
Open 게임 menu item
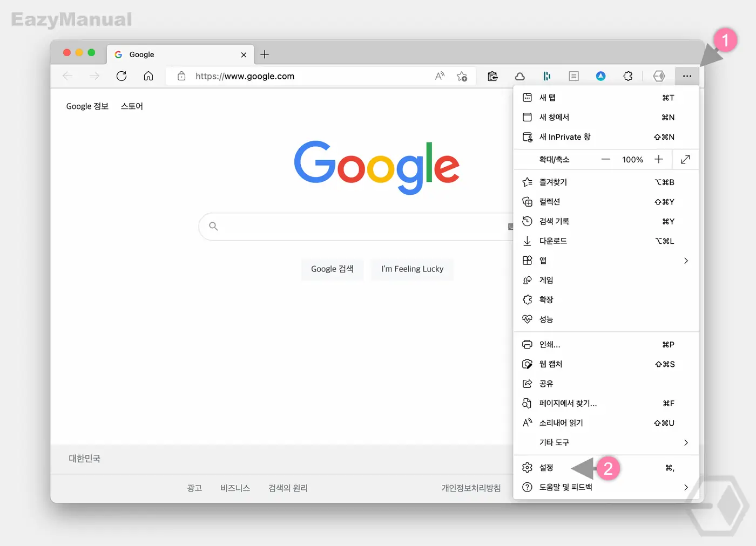[606, 280]
